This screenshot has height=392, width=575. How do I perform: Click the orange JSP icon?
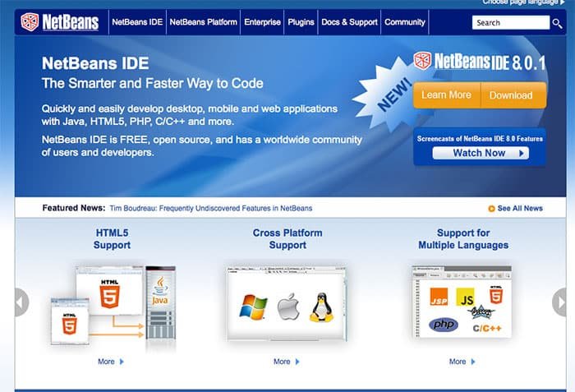tap(439, 297)
